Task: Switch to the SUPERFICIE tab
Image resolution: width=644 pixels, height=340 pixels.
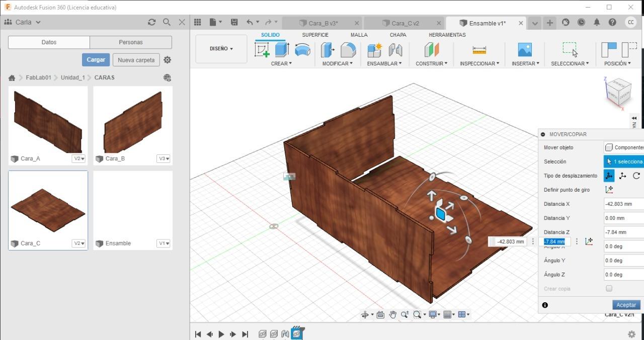Action: [x=315, y=35]
